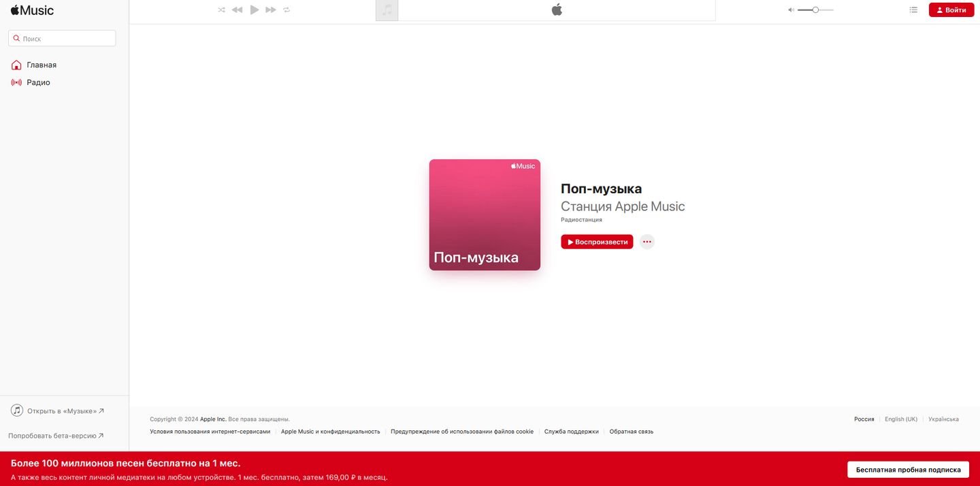This screenshot has width=980, height=486.
Task: Start playback with the top play icon
Action: pyautogui.click(x=255, y=10)
